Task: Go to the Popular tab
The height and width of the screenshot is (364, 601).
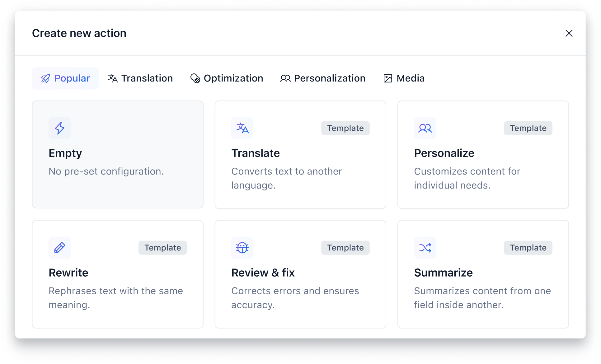Action: point(65,78)
